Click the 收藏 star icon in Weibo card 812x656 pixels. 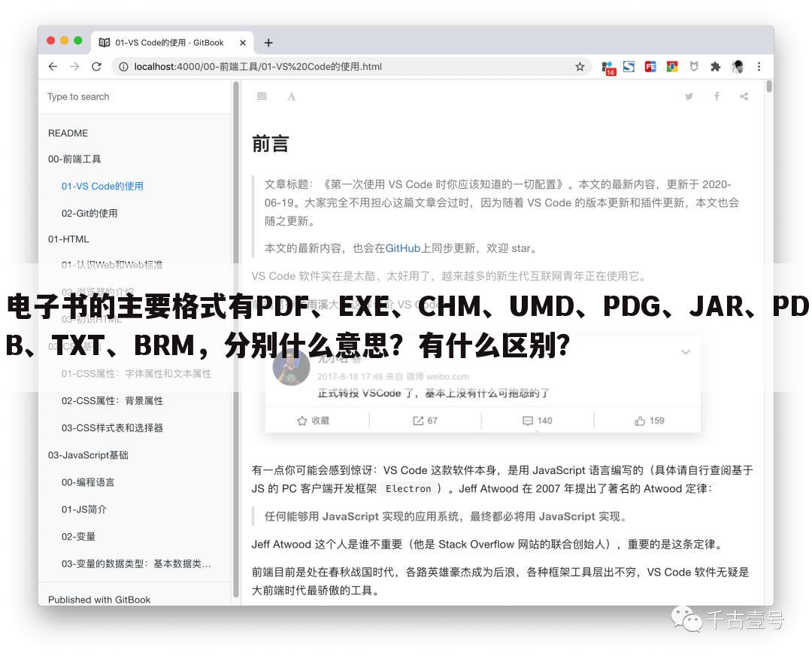(302, 421)
